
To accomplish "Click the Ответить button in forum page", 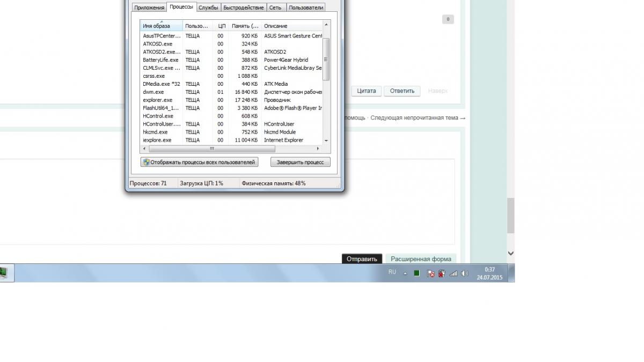I will tap(402, 91).
